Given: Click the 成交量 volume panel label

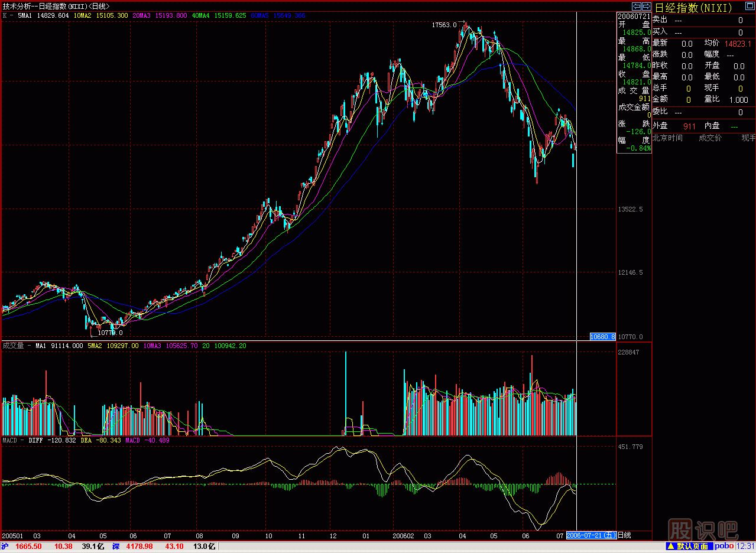Looking at the screenshot, I should tap(13, 346).
